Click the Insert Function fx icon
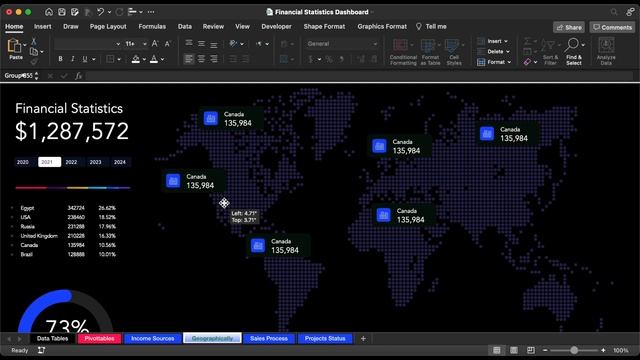The height and width of the screenshot is (360, 640). [x=78, y=76]
